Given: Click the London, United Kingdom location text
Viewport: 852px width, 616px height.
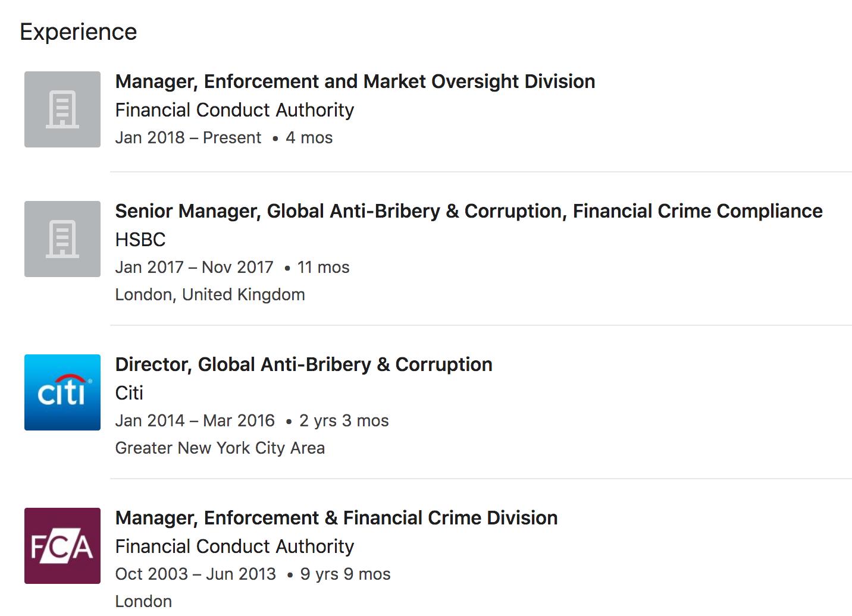Looking at the screenshot, I should click(x=210, y=295).
